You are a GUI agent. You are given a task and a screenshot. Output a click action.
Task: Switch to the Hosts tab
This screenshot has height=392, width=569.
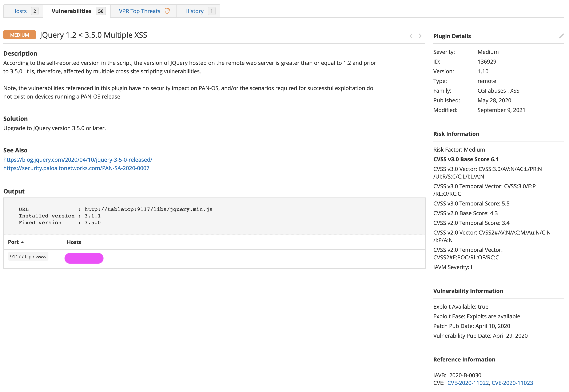[x=20, y=11]
